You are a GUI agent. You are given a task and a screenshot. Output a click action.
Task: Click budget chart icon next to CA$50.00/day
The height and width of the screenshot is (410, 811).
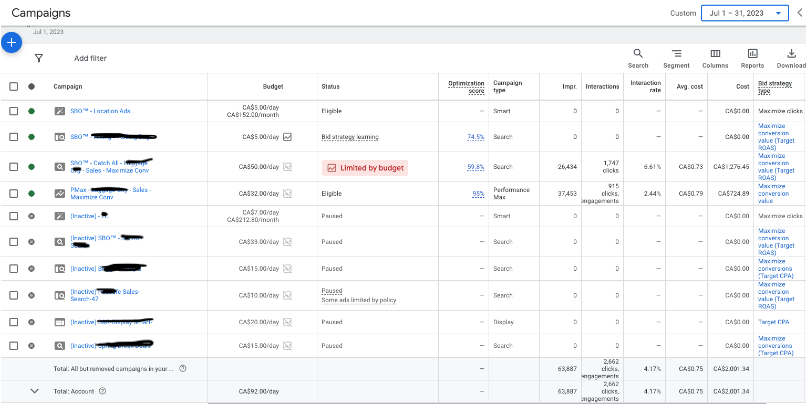click(288, 166)
